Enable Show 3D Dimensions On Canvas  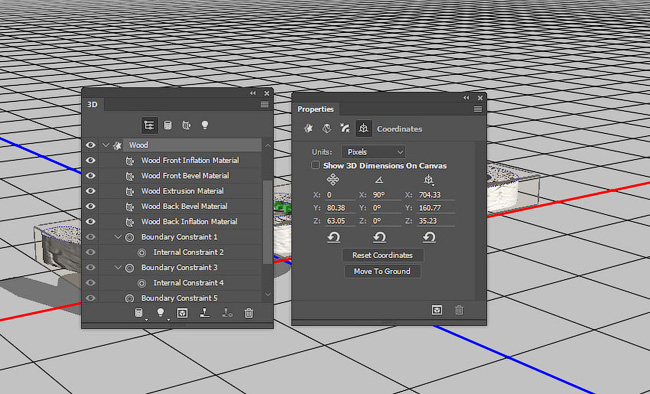coord(315,165)
